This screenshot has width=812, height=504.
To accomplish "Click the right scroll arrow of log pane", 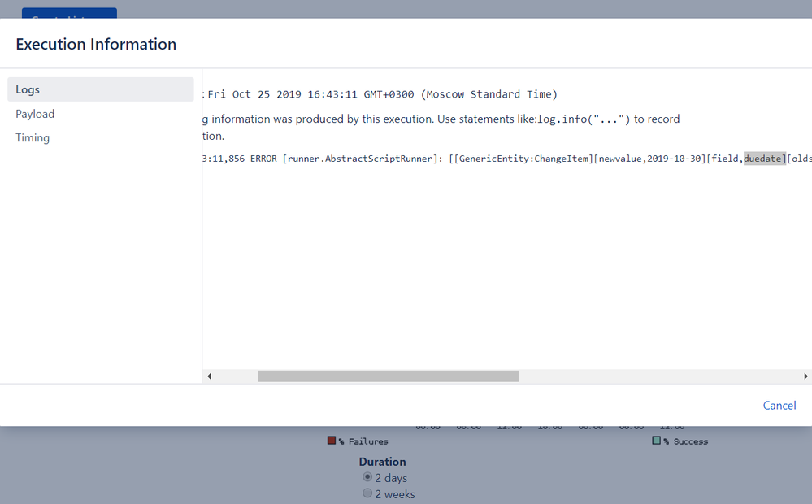I will [805, 376].
